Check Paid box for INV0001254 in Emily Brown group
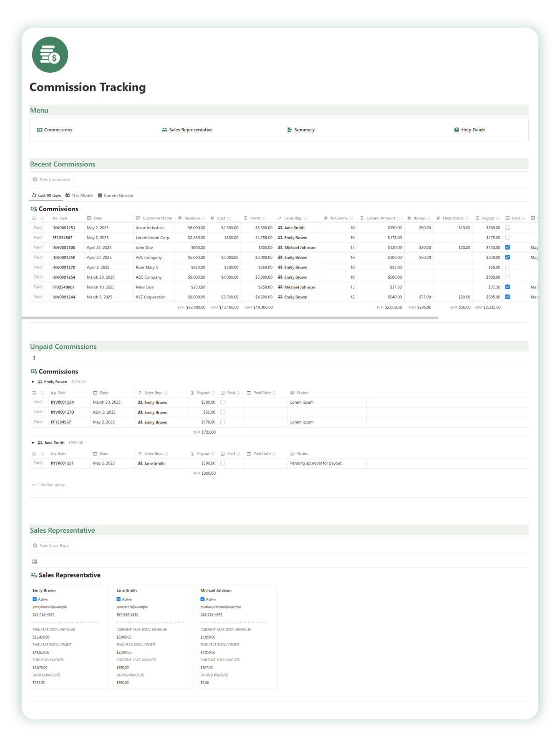Screen dimensions: 560x747 coord(223,402)
